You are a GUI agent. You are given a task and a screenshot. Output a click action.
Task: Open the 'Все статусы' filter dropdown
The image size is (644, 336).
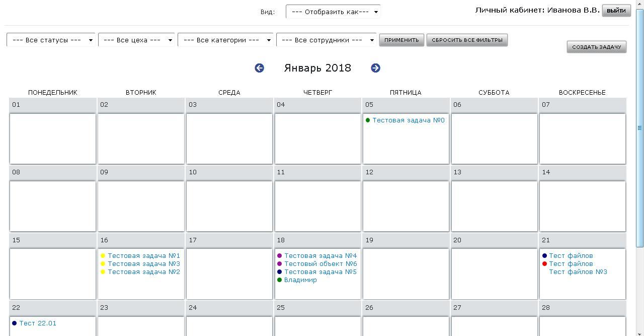coord(51,40)
